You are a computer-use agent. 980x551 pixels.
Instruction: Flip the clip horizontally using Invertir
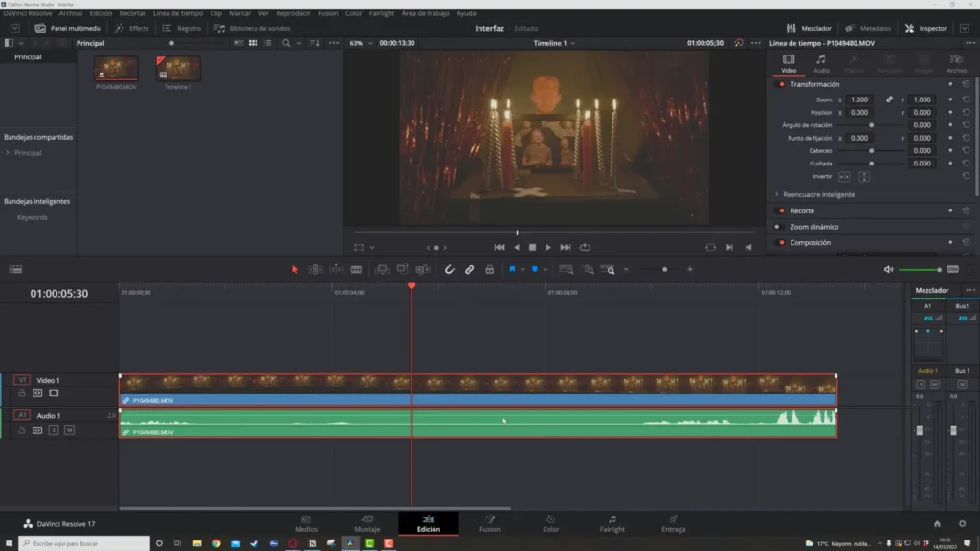pyautogui.click(x=844, y=176)
